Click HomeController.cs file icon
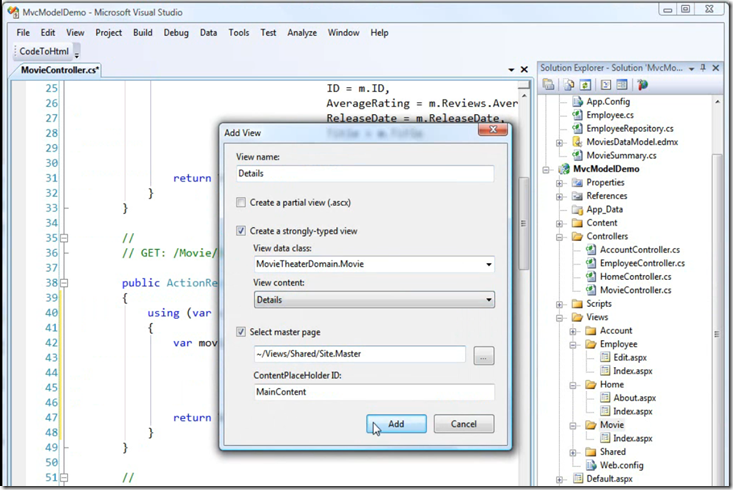The image size is (733, 490). click(x=591, y=277)
